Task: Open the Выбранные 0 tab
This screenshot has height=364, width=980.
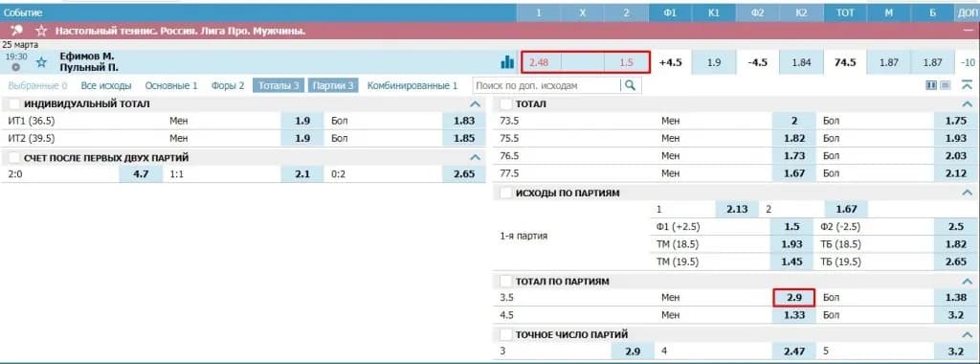Action: click(37, 85)
